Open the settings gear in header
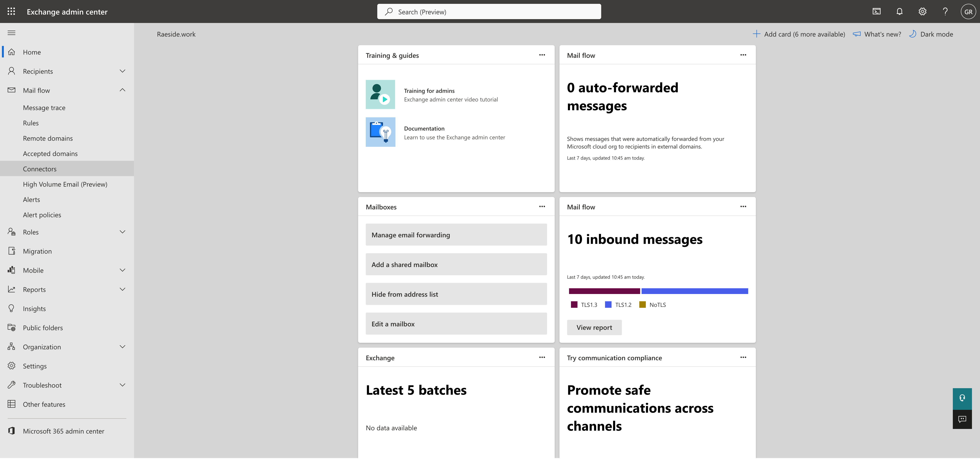 (922, 11)
